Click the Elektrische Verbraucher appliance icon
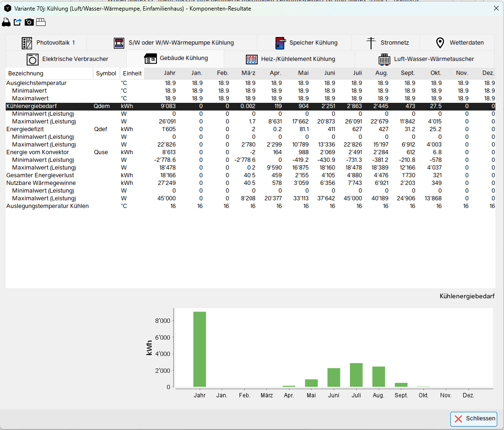504x430 pixels. point(32,59)
